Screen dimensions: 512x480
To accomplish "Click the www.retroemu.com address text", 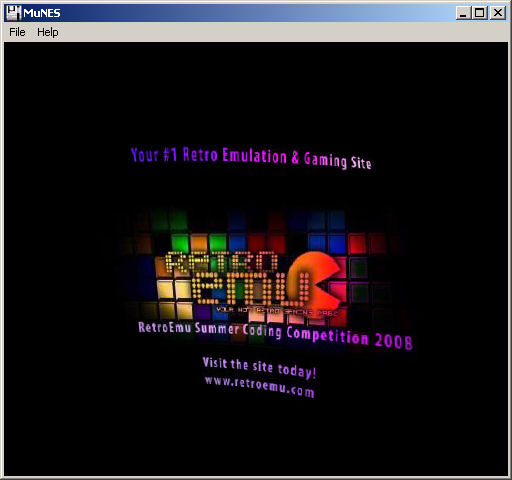I will point(259,387).
